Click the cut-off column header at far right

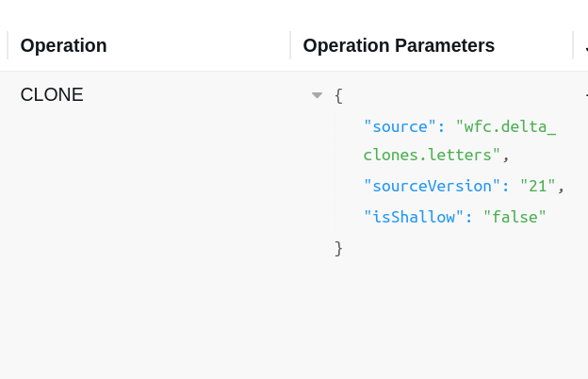pyautogui.click(x=585, y=45)
